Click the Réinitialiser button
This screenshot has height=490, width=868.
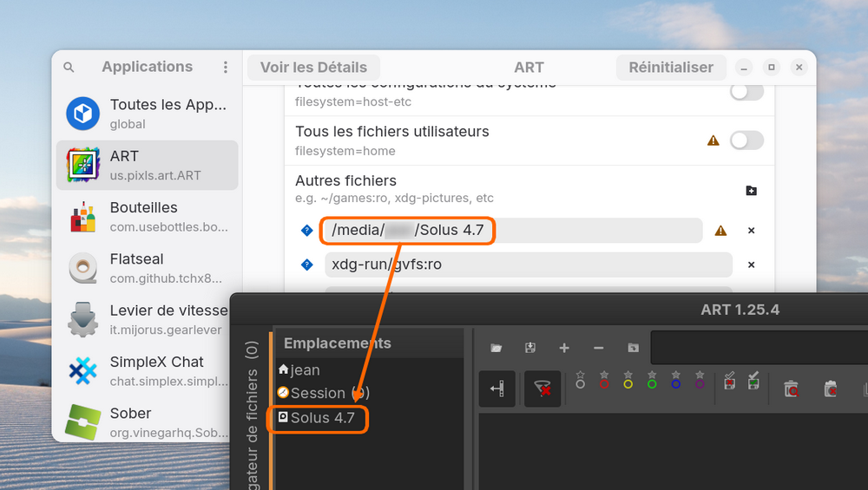tap(671, 68)
